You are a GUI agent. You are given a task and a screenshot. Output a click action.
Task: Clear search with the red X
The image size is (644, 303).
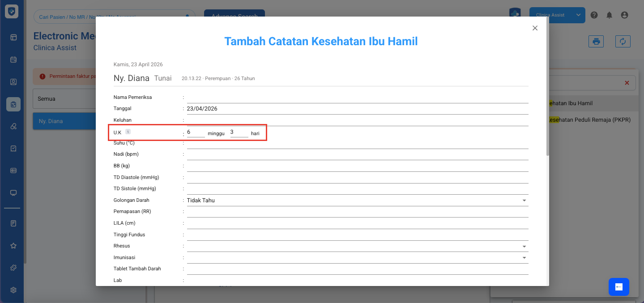(x=627, y=83)
